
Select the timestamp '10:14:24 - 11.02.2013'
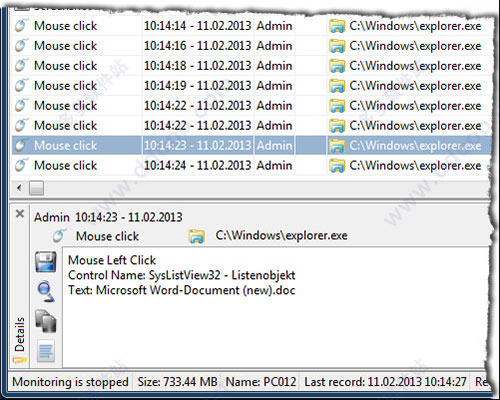tap(197, 165)
